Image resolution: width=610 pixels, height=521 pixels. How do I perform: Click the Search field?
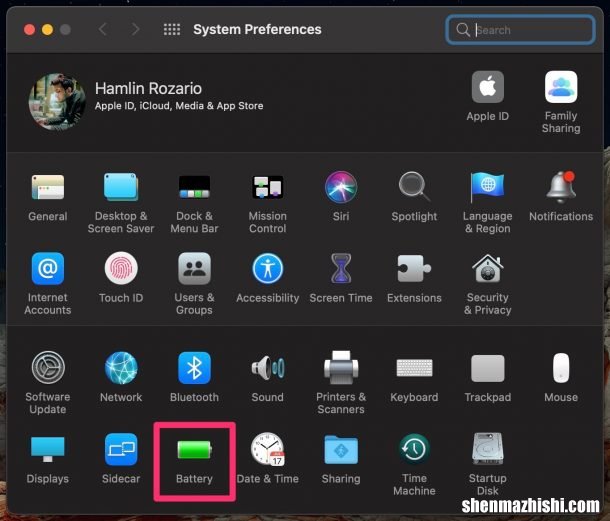point(520,30)
